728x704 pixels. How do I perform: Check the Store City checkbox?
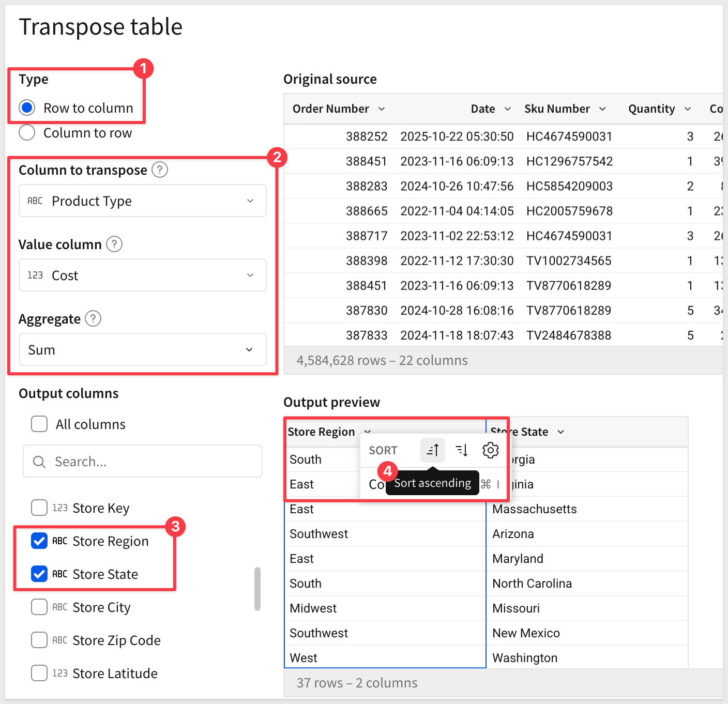point(39,607)
